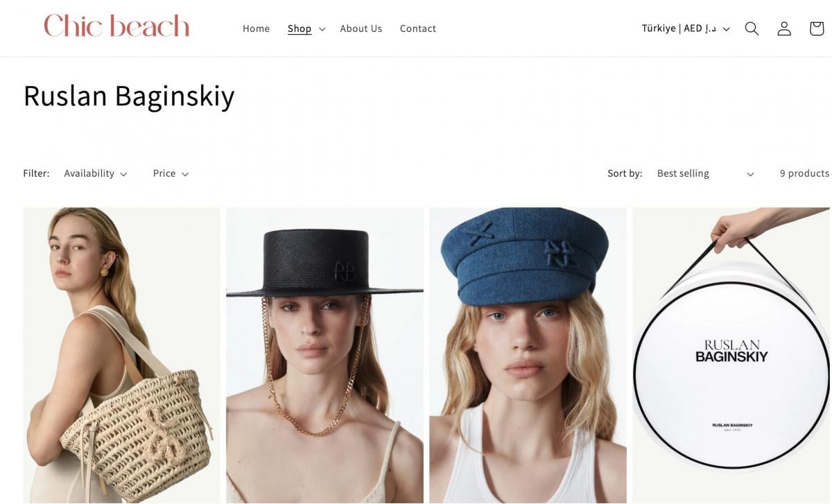The image size is (832, 504).
Task: Open the black boater hat product
Action: (x=324, y=355)
